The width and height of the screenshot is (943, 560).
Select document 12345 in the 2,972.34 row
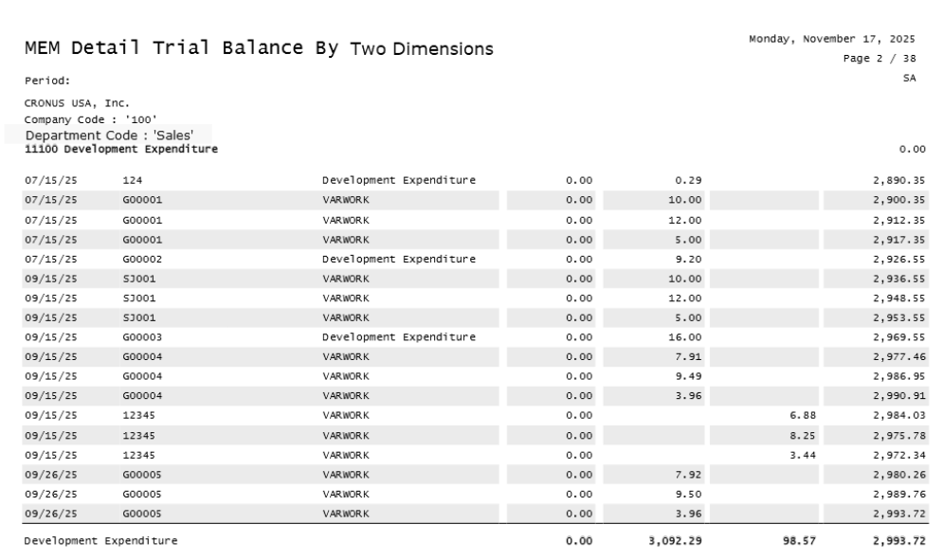tap(139, 456)
